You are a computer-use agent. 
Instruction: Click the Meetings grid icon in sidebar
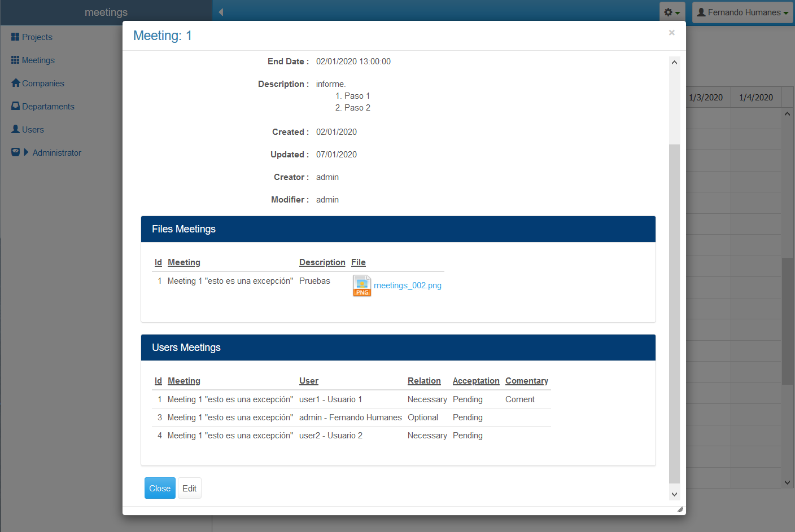coord(15,60)
